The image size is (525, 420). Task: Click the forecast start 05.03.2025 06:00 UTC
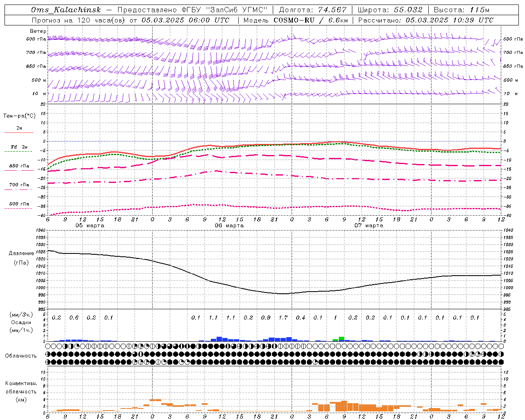pyautogui.click(x=185, y=20)
